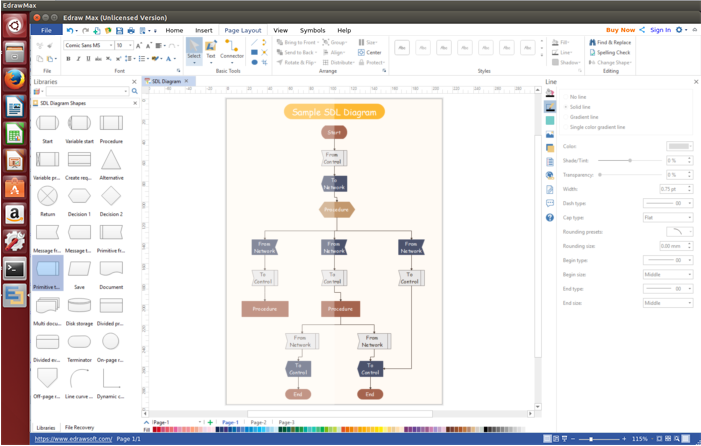This screenshot has width=701, height=446.
Task: Adjust the Shade/Tint slider
Action: click(x=630, y=160)
